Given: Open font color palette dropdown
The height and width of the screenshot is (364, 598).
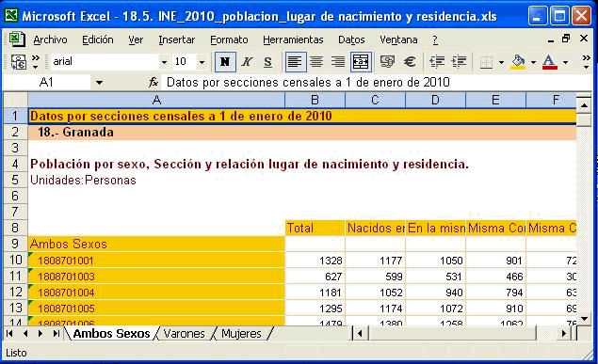Looking at the screenshot, I should 565,62.
